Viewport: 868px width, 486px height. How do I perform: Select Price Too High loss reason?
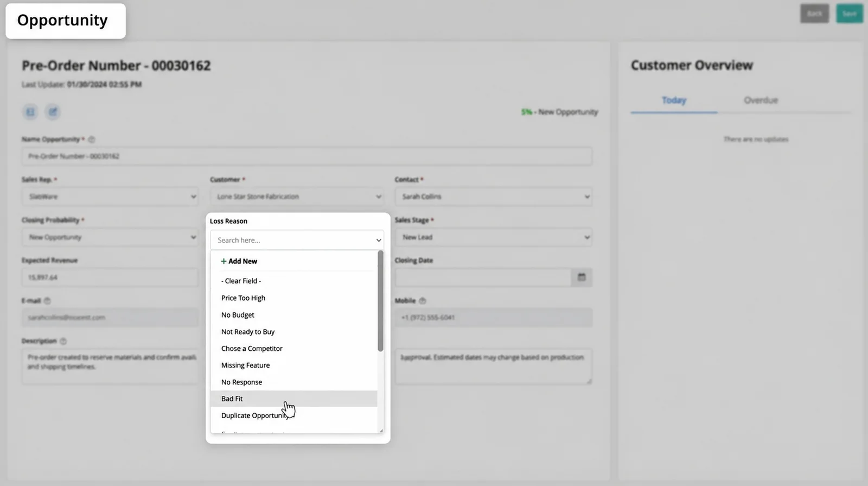click(x=293, y=298)
